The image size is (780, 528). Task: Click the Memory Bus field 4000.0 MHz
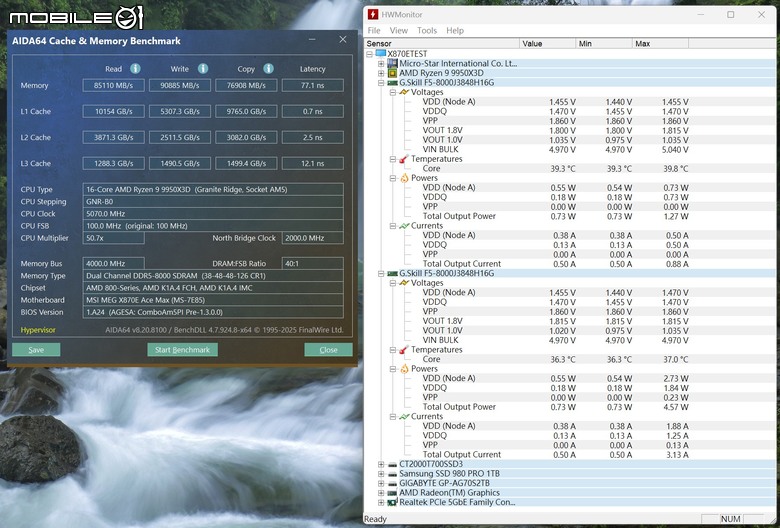113,263
